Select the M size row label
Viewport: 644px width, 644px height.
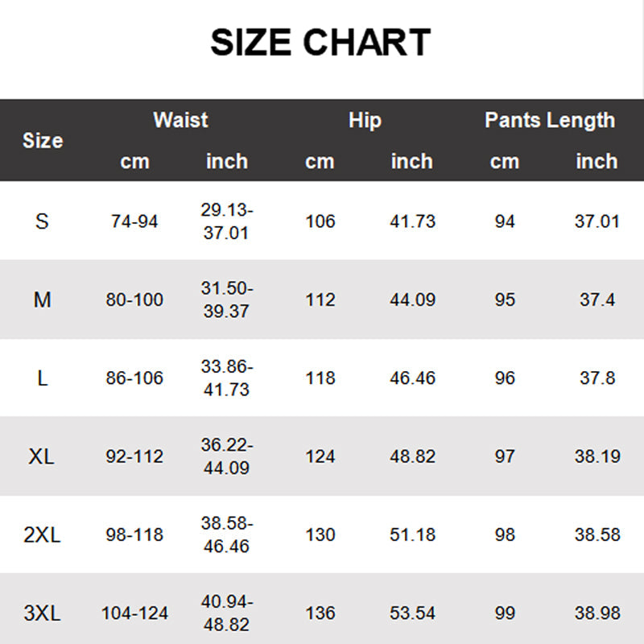pyautogui.click(x=42, y=300)
